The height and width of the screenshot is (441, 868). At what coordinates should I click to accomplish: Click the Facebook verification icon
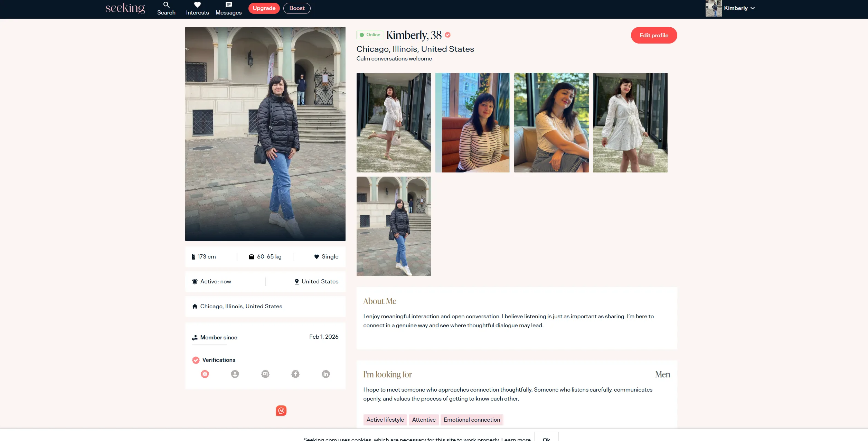[295, 374]
